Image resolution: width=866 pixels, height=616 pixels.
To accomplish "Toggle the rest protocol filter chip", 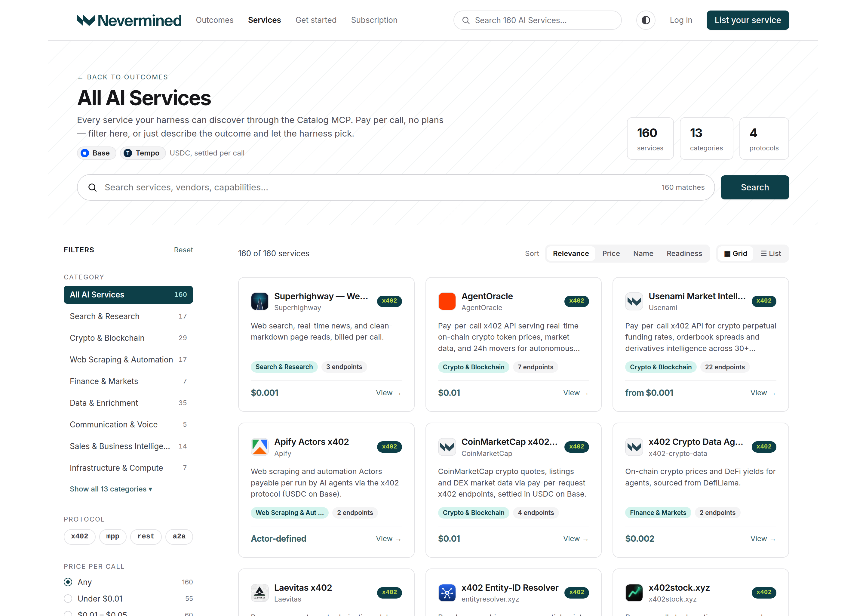I will (x=146, y=536).
